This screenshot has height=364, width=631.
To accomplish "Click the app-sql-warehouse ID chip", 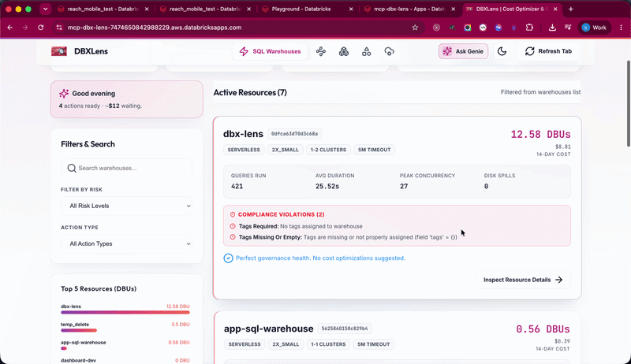I will click(x=345, y=329).
